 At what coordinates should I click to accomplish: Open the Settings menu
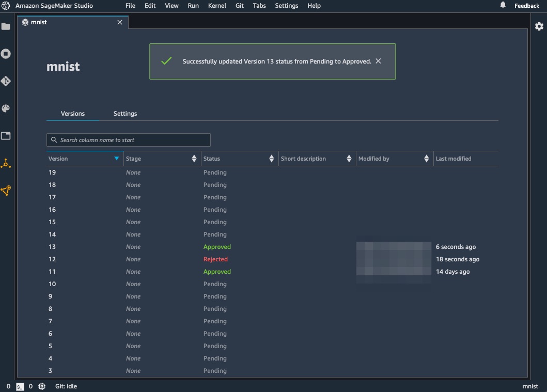click(286, 6)
